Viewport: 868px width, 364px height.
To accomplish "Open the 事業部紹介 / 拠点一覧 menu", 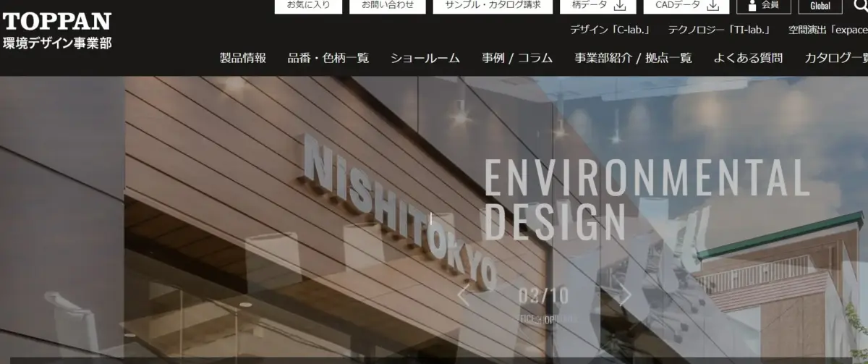I will pos(633,58).
